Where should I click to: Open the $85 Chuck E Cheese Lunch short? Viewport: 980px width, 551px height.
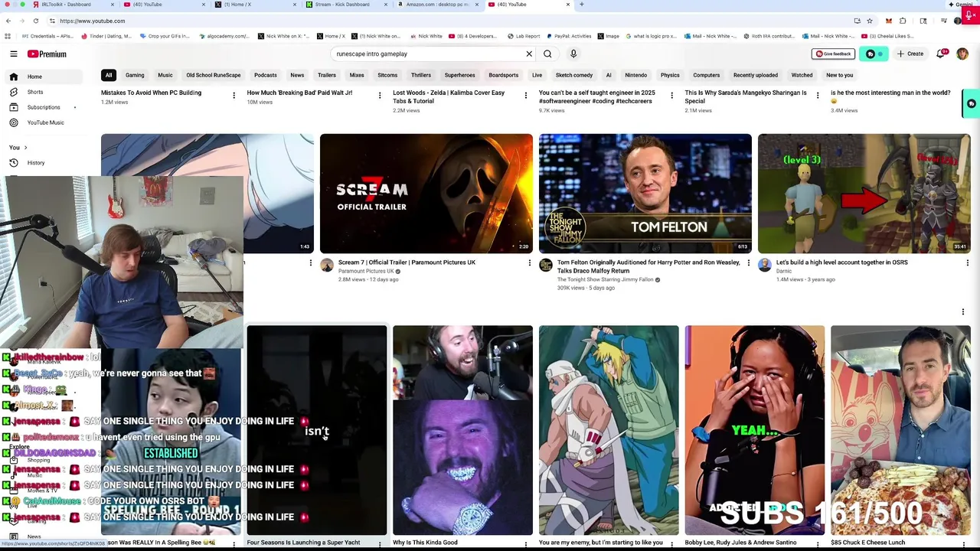[901, 430]
